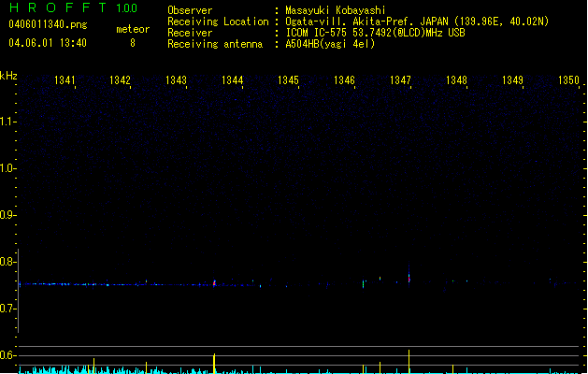Select the filename 0406011340.png
The height and width of the screenshot is (374, 588).
coord(48,24)
